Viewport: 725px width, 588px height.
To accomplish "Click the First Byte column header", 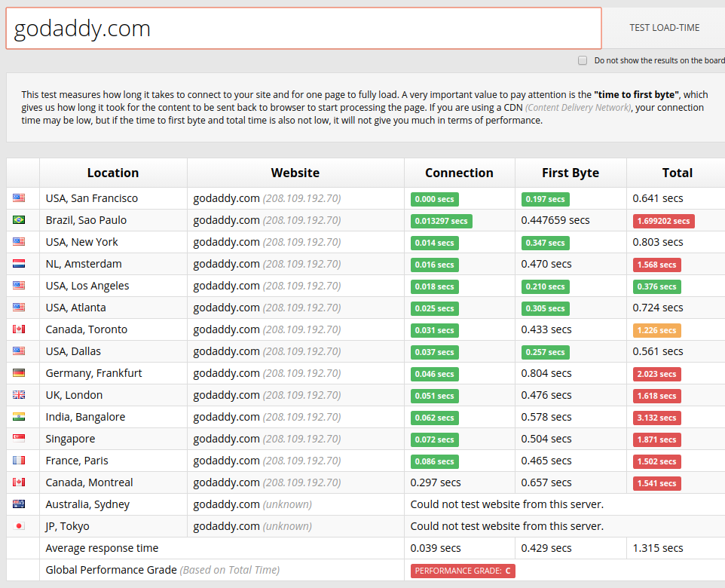I will coord(571,173).
